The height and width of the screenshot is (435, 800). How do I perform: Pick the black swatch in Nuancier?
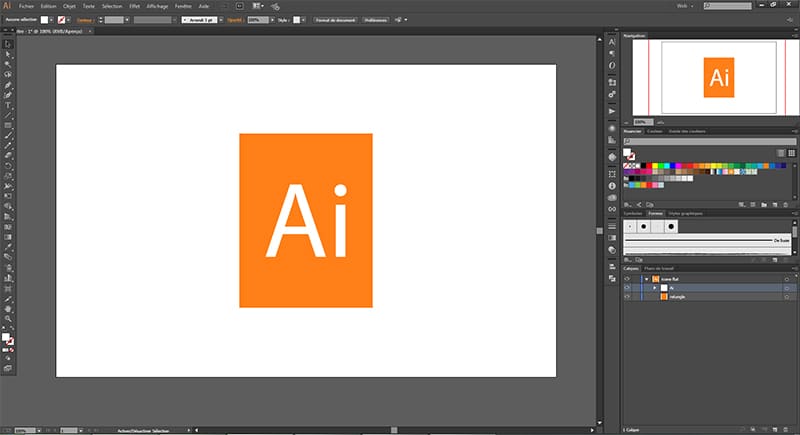pos(643,166)
